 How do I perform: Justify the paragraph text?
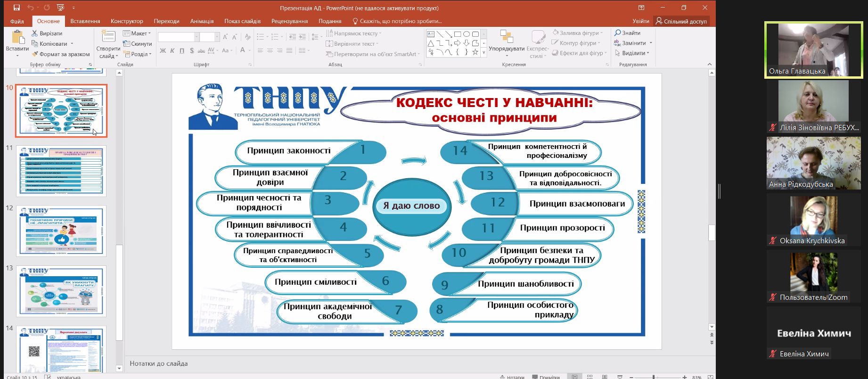point(289,50)
